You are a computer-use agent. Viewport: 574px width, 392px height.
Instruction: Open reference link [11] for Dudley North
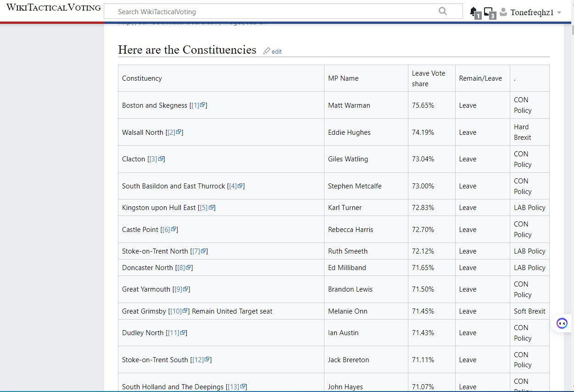click(177, 333)
